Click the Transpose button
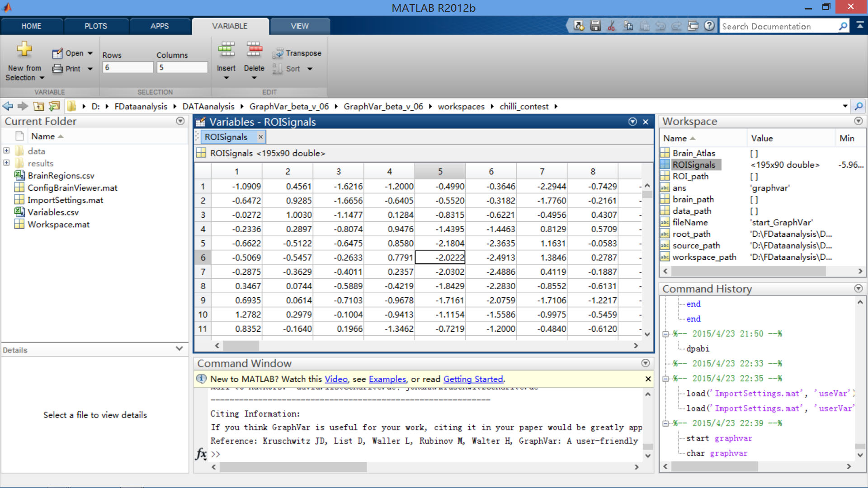 [x=297, y=53]
